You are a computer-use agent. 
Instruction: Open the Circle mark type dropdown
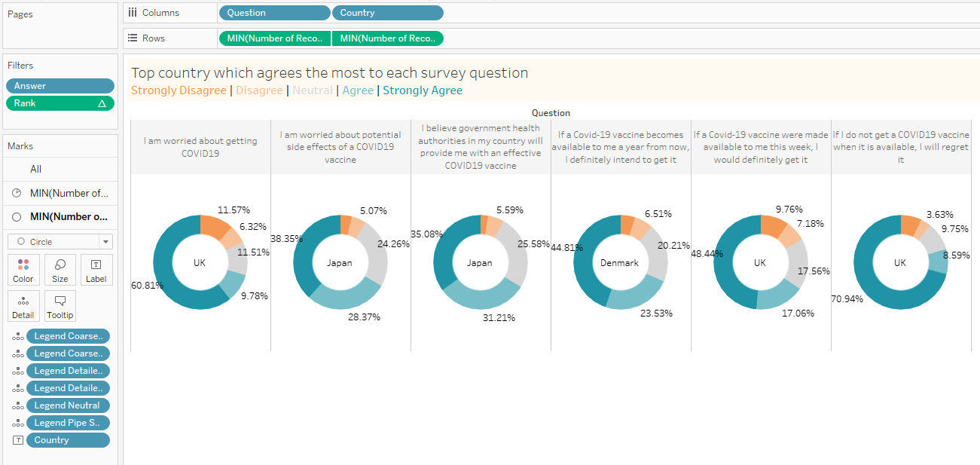(60, 242)
